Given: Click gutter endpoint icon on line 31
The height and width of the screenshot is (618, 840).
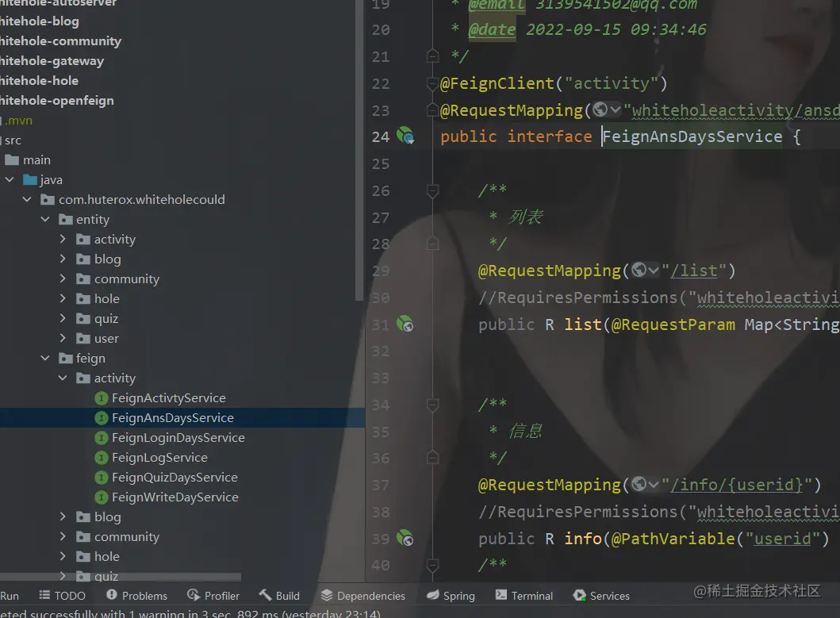Looking at the screenshot, I should [x=405, y=323].
